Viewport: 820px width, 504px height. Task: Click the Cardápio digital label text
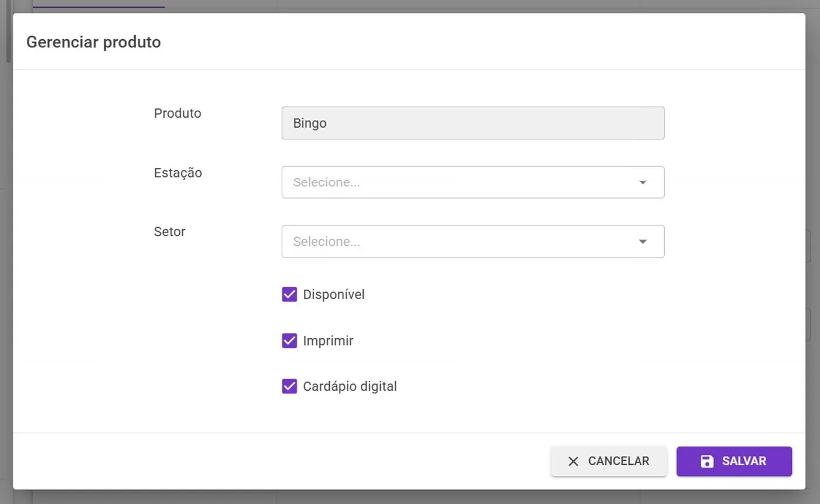tap(350, 386)
